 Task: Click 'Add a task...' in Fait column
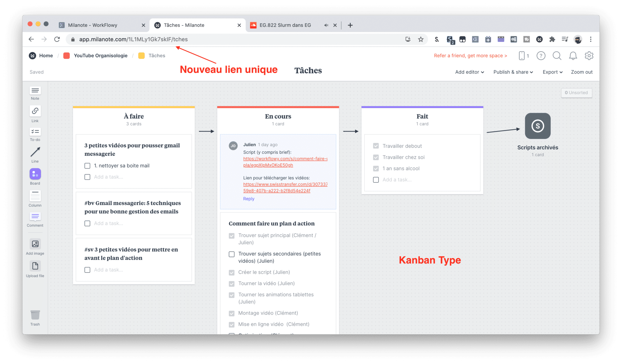[397, 180]
